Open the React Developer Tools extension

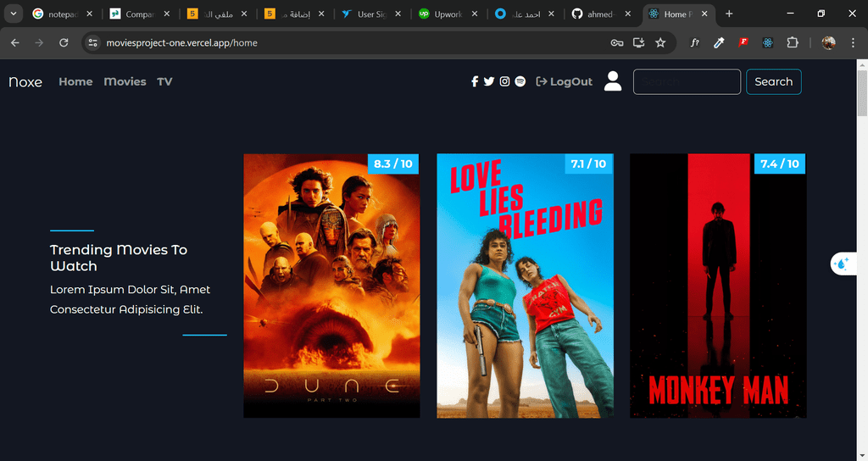(x=768, y=42)
